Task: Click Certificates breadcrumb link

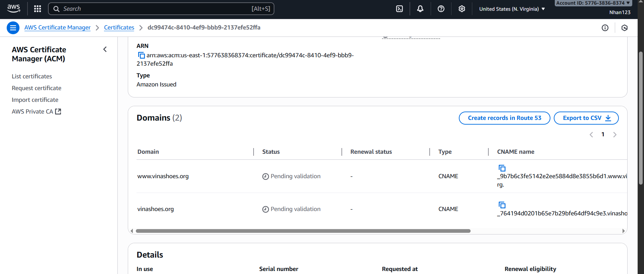Action: 119,27
